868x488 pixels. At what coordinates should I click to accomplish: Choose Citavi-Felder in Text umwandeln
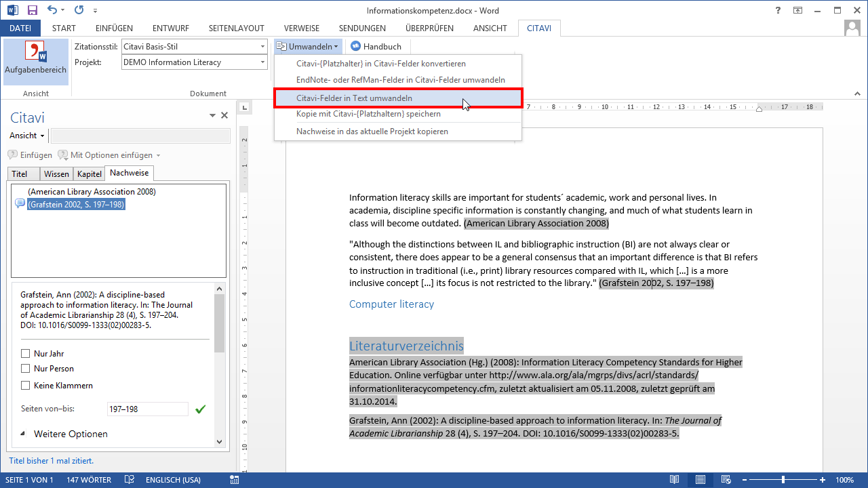coord(398,98)
